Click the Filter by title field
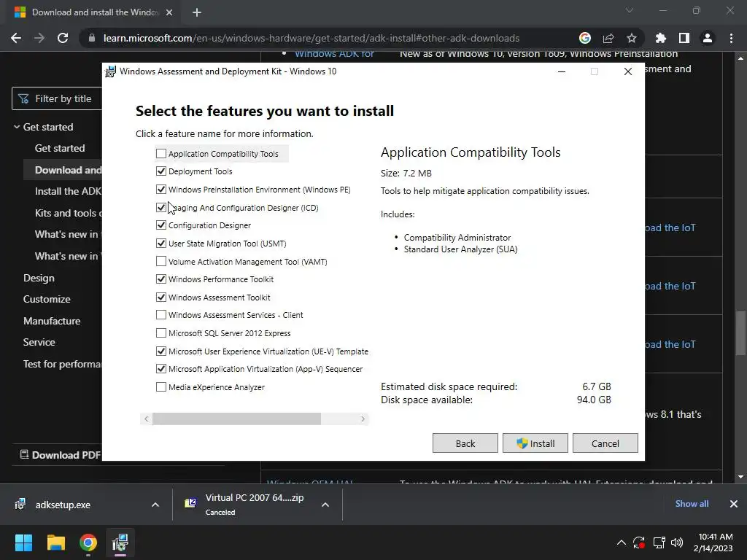 coord(57,98)
